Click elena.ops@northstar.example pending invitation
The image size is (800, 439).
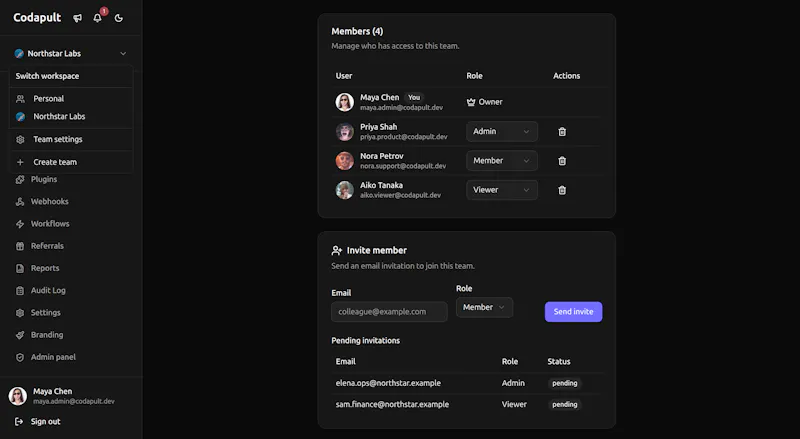[x=388, y=383]
